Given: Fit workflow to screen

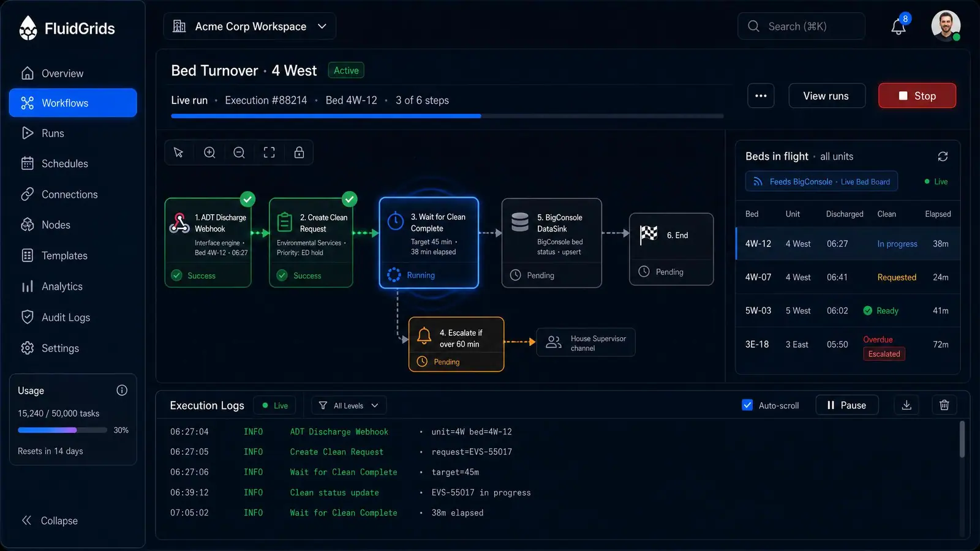Looking at the screenshot, I should point(269,152).
